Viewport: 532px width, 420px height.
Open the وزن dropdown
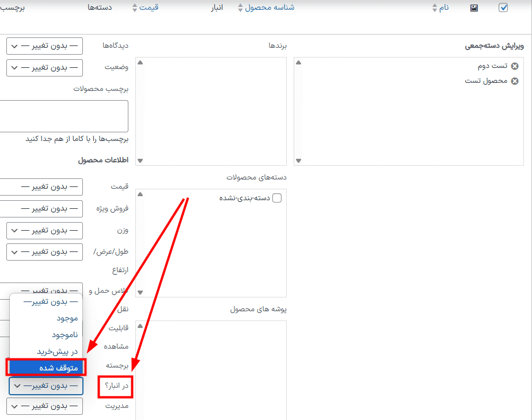pyautogui.click(x=44, y=231)
